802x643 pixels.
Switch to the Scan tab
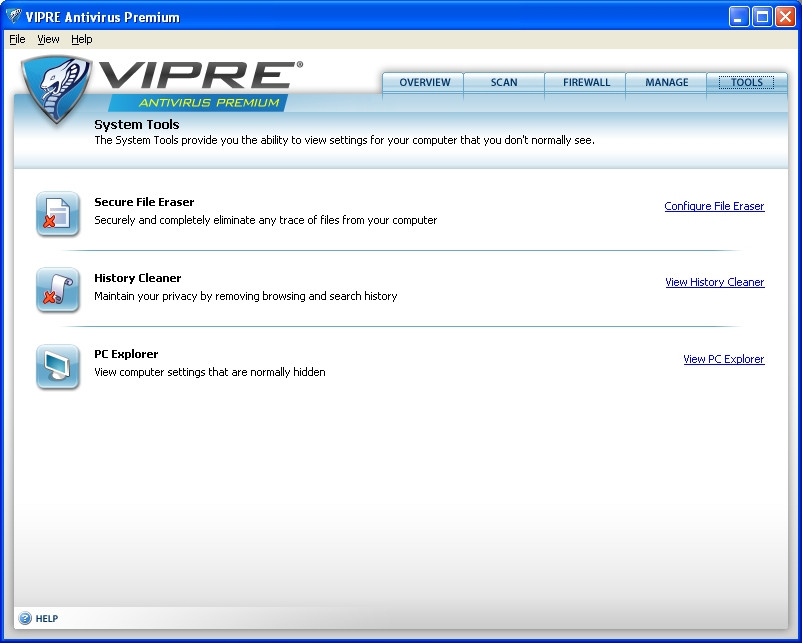(504, 82)
